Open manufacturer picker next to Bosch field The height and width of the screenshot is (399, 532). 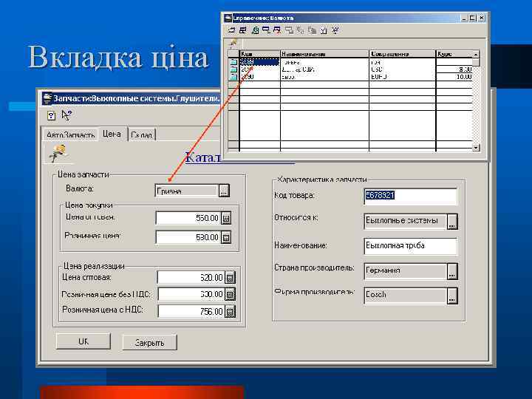[452, 296]
